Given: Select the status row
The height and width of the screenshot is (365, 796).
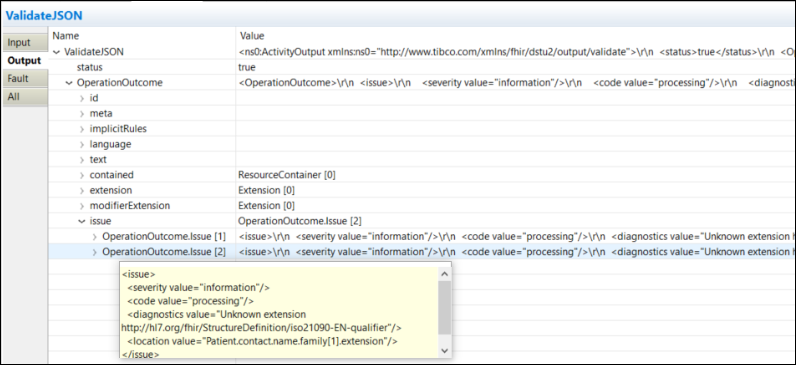Looking at the screenshot, I should pos(421,68).
